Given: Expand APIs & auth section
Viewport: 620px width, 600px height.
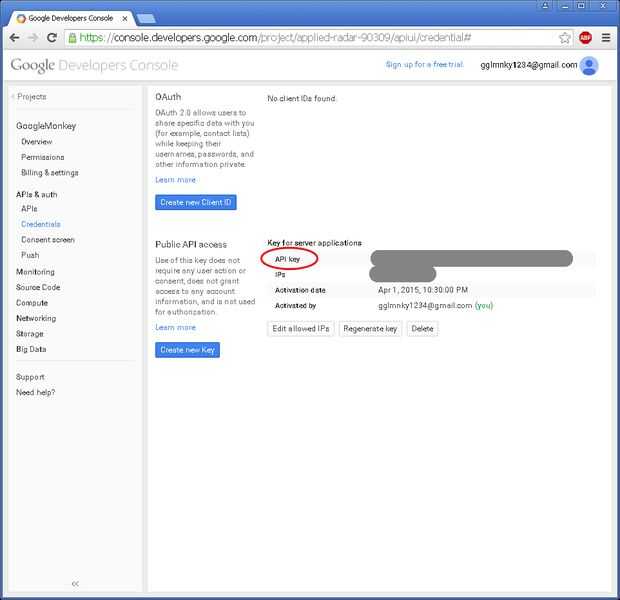Looking at the screenshot, I should 37,194.
